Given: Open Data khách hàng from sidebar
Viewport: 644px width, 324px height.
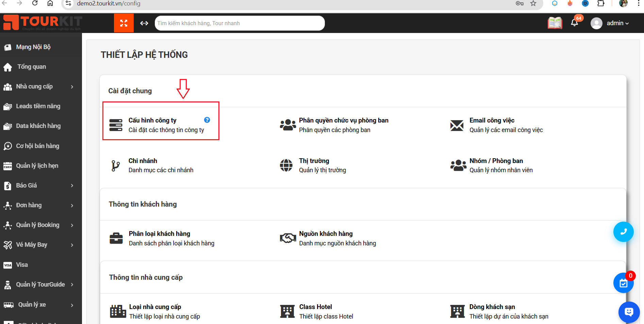Looking at the screenshot, I should coord(38,126).
